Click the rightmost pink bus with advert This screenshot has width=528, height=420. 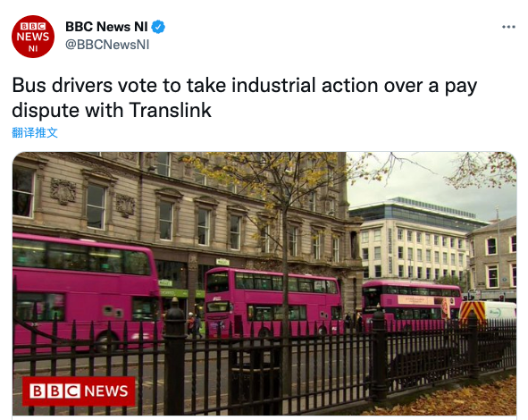[412, 305]
